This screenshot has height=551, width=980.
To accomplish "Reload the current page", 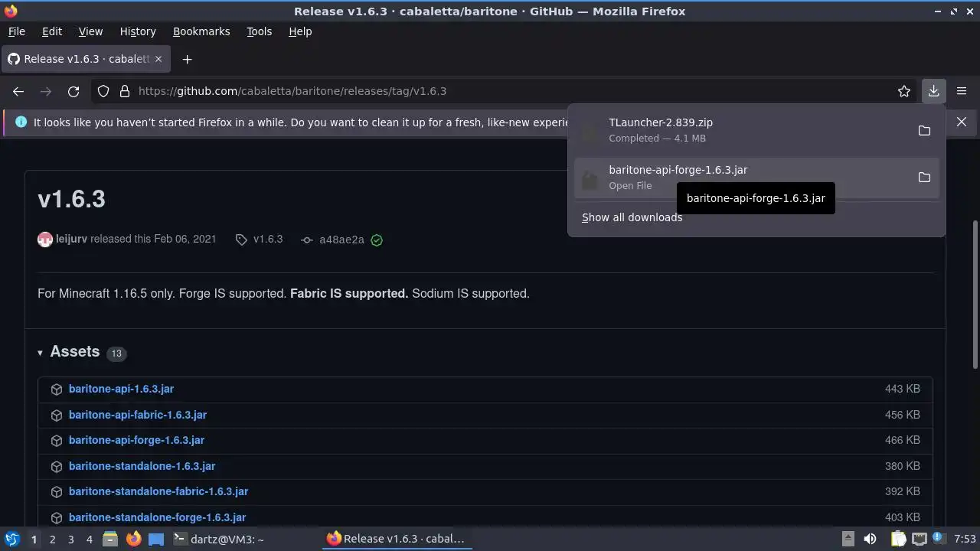I will (73, 91).
